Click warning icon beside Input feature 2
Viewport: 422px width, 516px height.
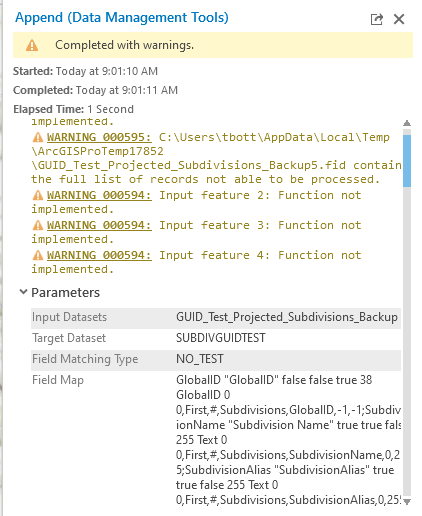tap(38, 195)
